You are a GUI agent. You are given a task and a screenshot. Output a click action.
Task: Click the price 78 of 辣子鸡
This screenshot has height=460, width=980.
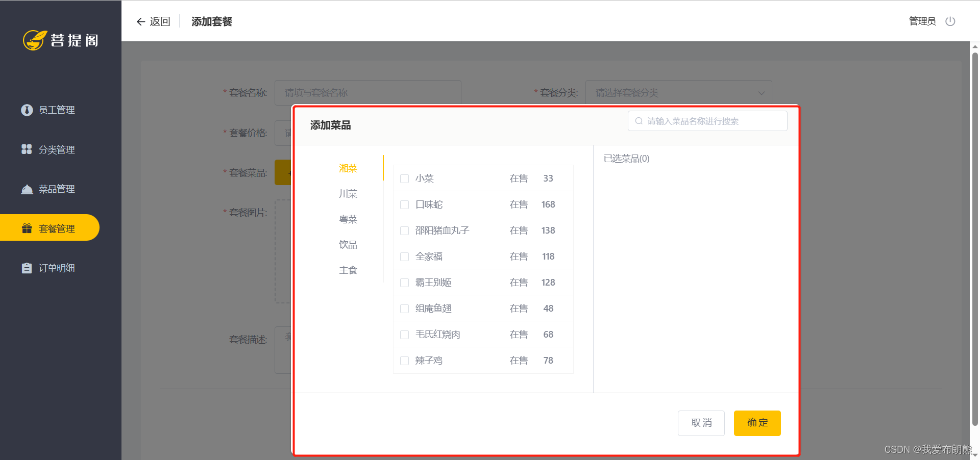[548, 361]
